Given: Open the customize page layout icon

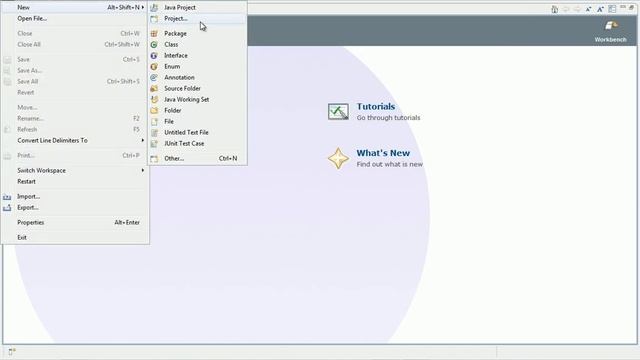Looking at the screenshot, I should (x=612, y=9).
